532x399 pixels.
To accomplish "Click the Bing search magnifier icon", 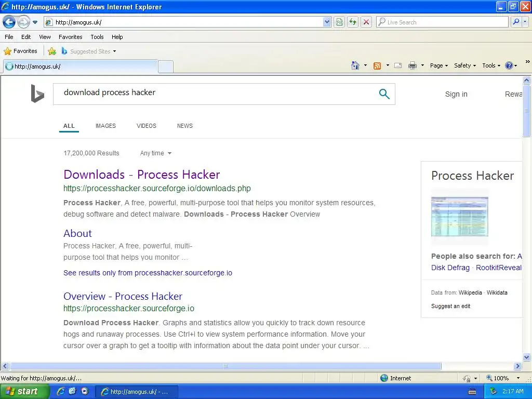I will tap(384, 94).
